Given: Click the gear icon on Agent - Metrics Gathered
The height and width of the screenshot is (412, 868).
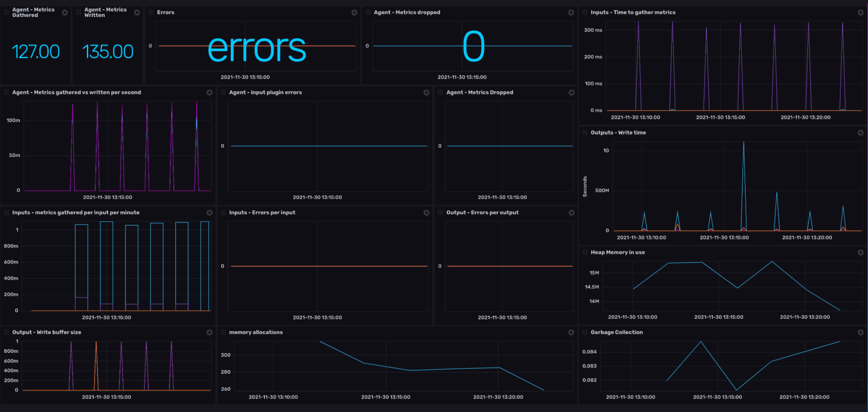Looking at the screenshot, I should [x=65, y=13].
